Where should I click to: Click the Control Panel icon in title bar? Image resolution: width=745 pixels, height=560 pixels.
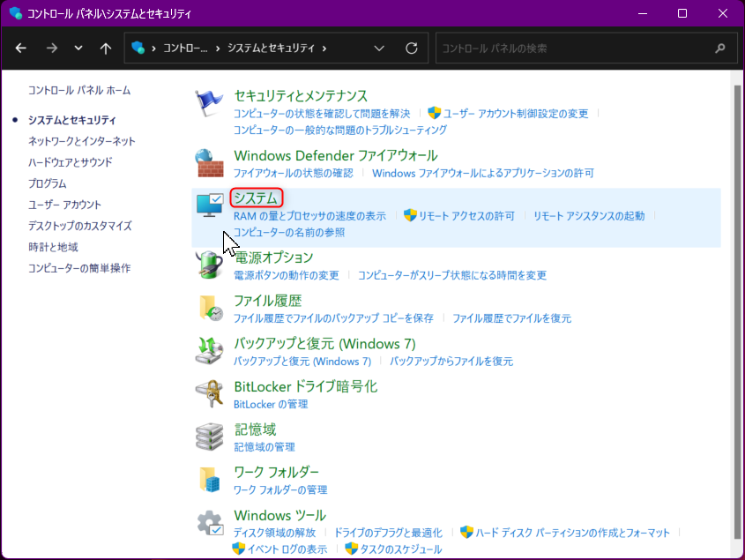(x=15, y=13)
